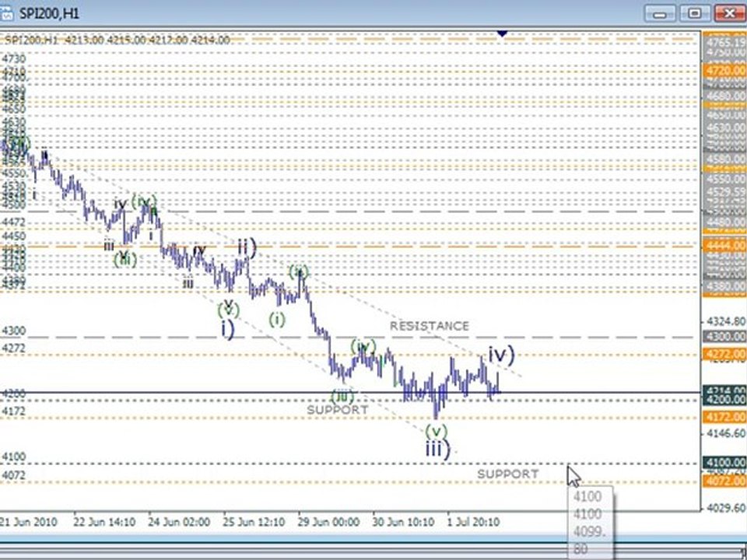Click the horizontal scrollbar below the chart
747x560 pixels.
pyautogui.click(x=373, y=552)
